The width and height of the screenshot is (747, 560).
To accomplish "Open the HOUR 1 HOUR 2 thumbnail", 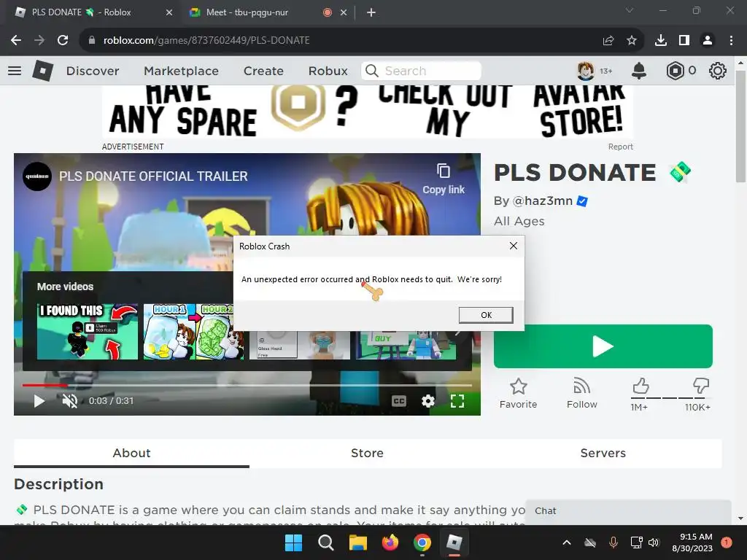I will pos(193,332).
